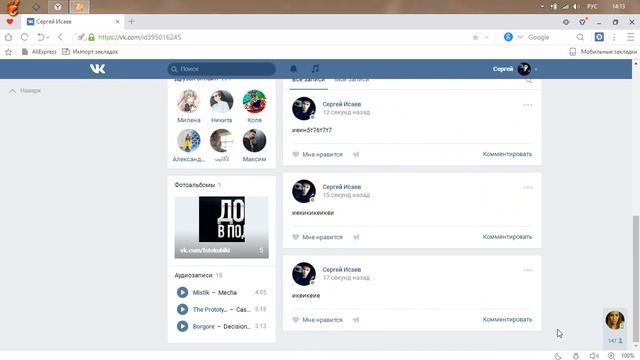
Task: Open Александ... friend avatar
Action: click(x=189, y=140)
